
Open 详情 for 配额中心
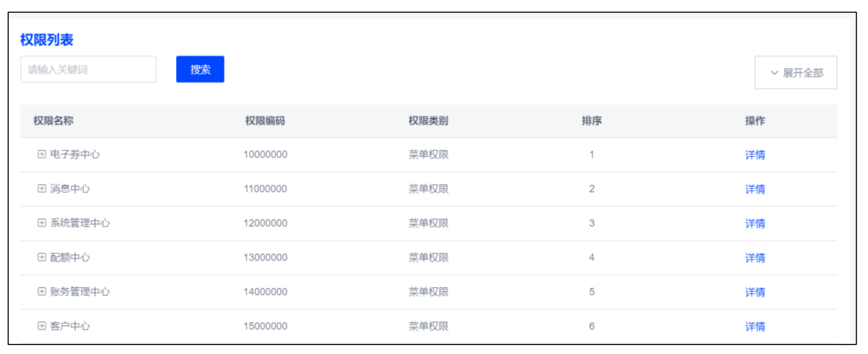coord(755,257)
